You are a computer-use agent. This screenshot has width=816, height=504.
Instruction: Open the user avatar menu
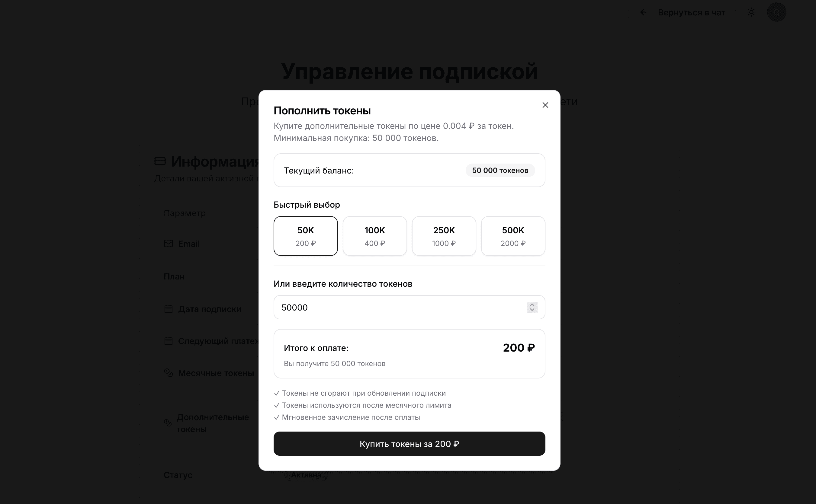pos(776,13)
